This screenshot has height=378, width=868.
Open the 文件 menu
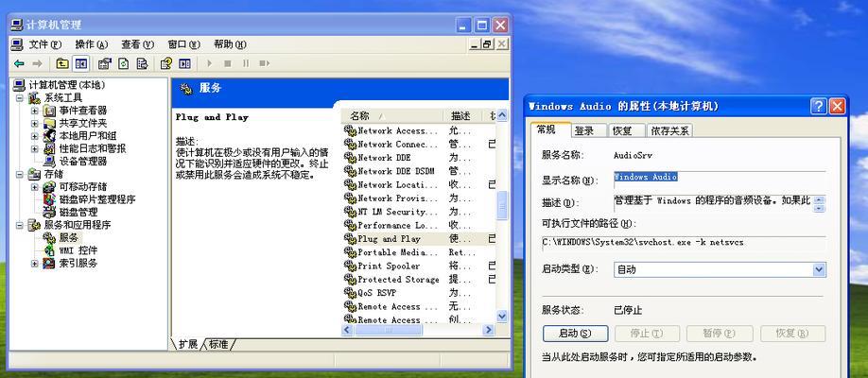coord(44,44)
